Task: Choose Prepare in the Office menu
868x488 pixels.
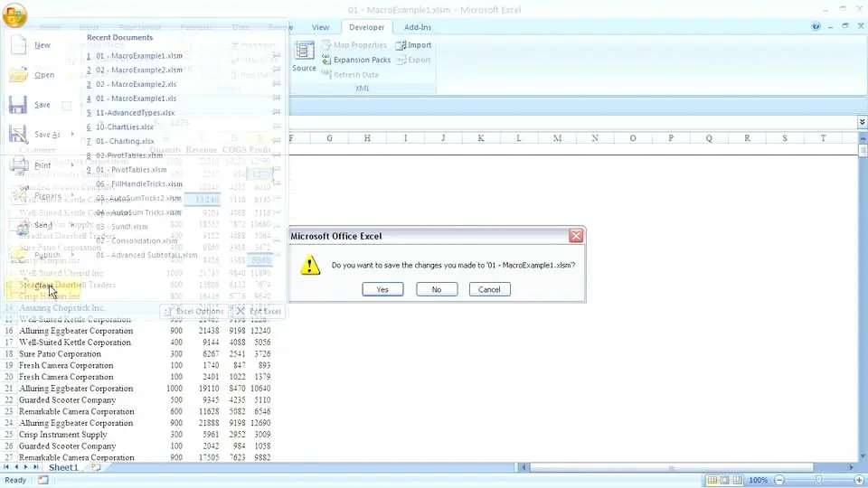Action: point(48,196)
